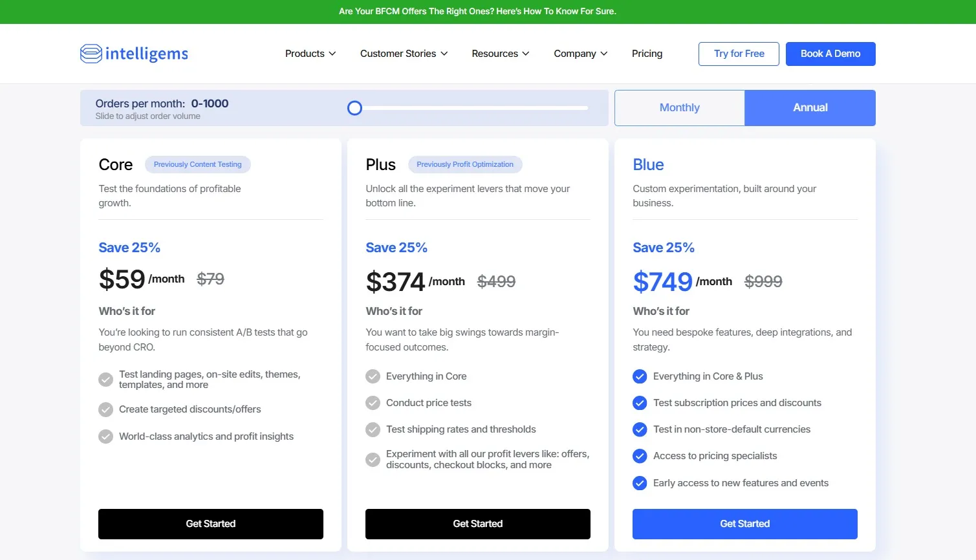Click the checkmark next to "Test subscription prices and discounts"
The width and height of the screenshot is (976, 560).
[639, 403]
